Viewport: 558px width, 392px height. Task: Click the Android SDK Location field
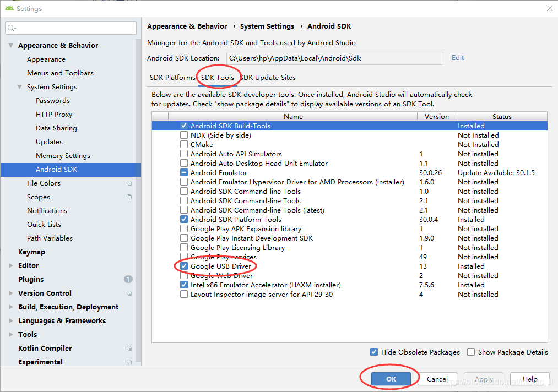[334, 58]
